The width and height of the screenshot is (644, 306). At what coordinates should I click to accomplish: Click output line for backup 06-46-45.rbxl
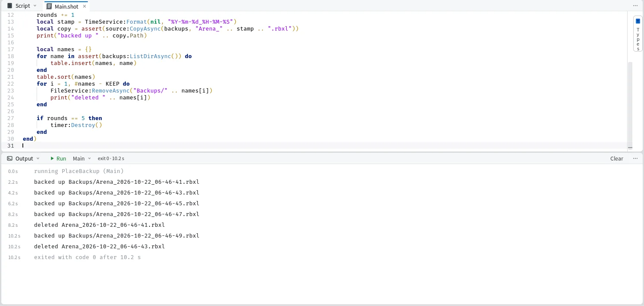click(x=117, y=203)
